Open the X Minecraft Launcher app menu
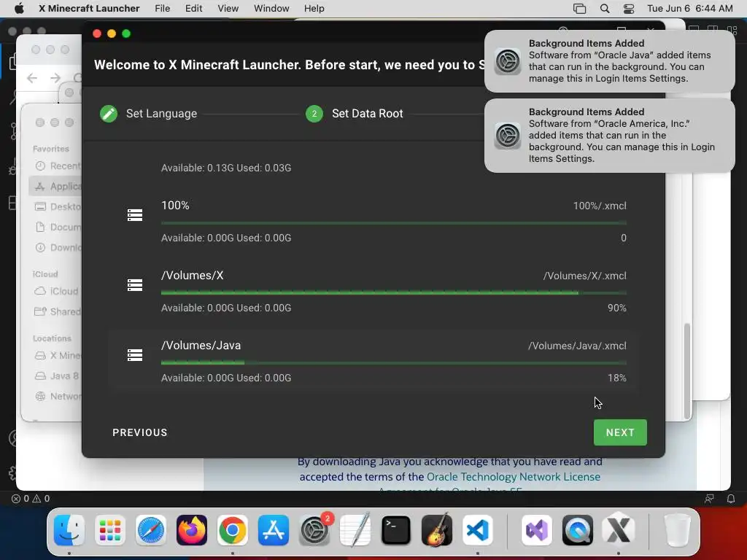This screenshot has height=560, width=747. (89, 9)
